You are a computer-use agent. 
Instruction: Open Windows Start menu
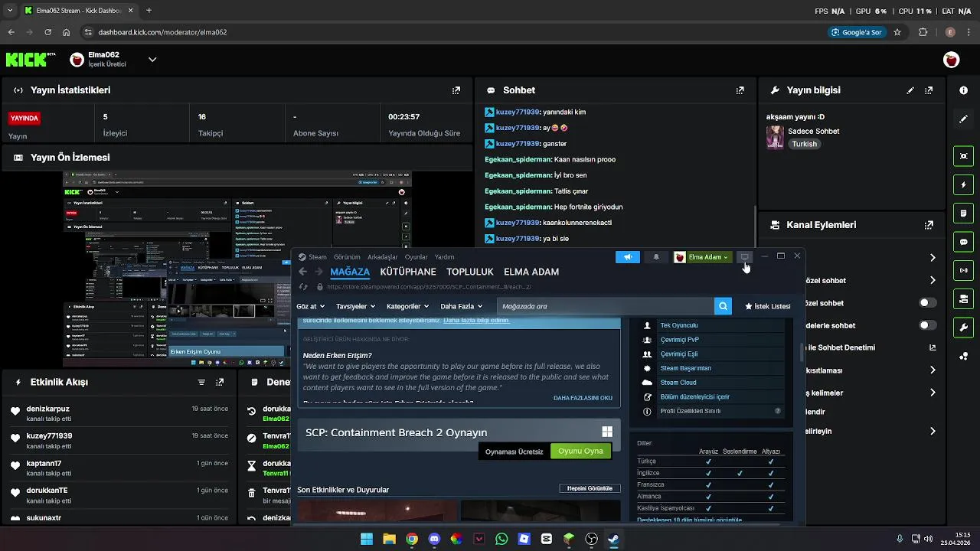pos(367,539)
